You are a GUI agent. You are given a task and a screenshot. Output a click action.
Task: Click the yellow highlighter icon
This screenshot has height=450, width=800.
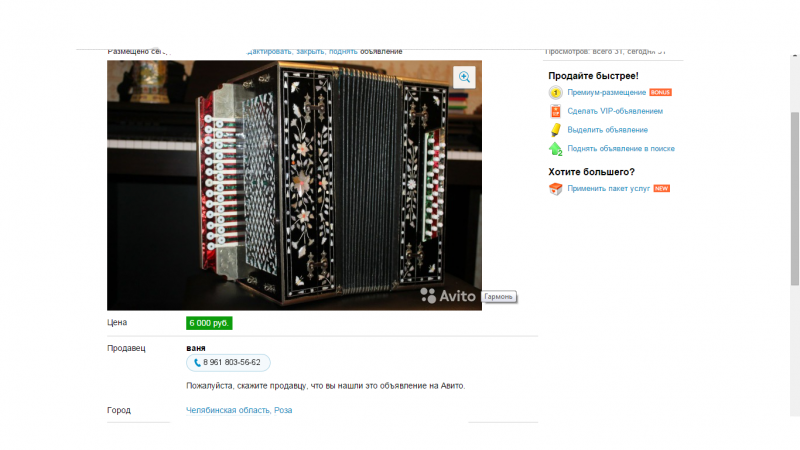click(556, 130)
